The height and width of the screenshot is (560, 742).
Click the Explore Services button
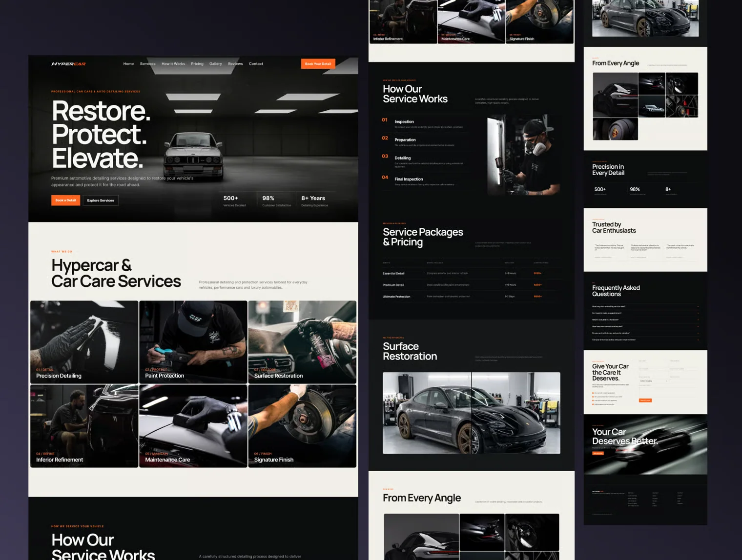tap(101, 200)
